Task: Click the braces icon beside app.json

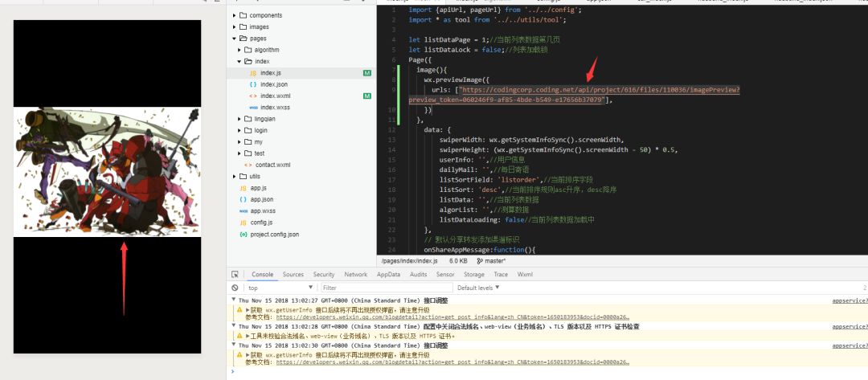Action: point(243,200)
